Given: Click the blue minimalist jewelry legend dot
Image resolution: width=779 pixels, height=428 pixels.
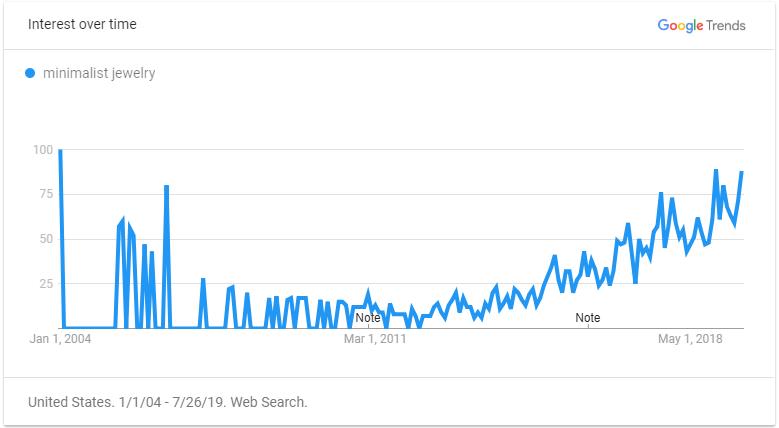Looking at the screenshot, I should (x=30, y=74).
